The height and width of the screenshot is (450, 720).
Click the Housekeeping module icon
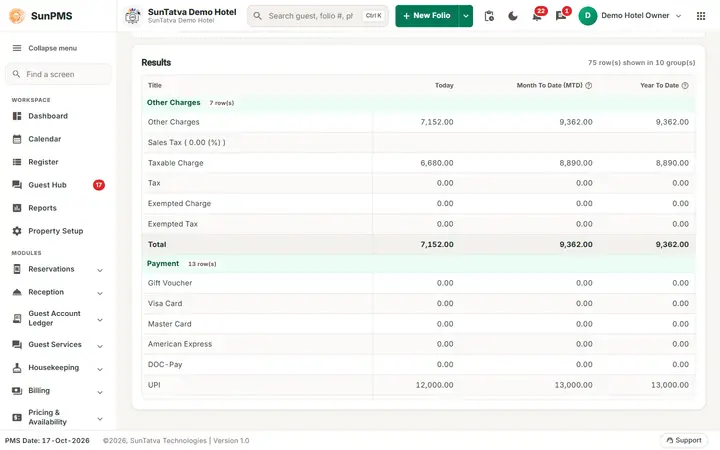coord(17,367)
